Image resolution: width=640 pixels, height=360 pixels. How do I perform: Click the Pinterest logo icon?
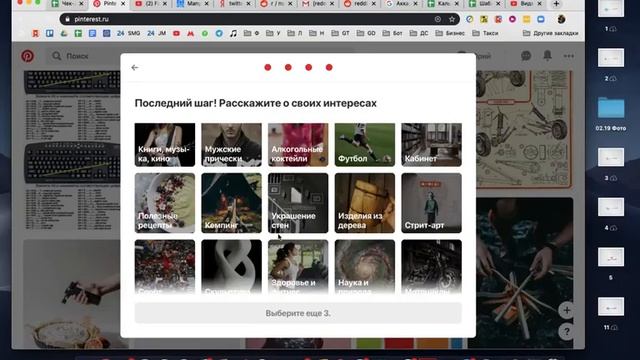pyautogui.click(x=27, y=56)
